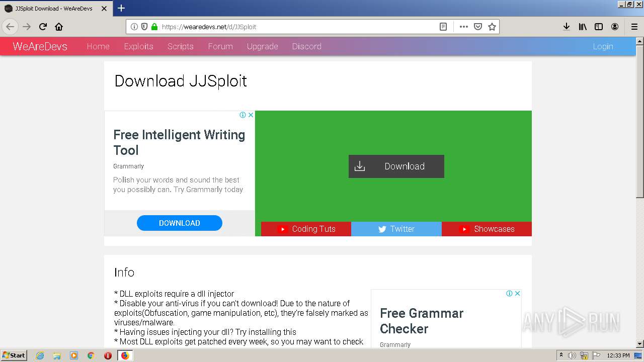Show site information icon in address bar
644x362 pixels.
pos(134,27)
